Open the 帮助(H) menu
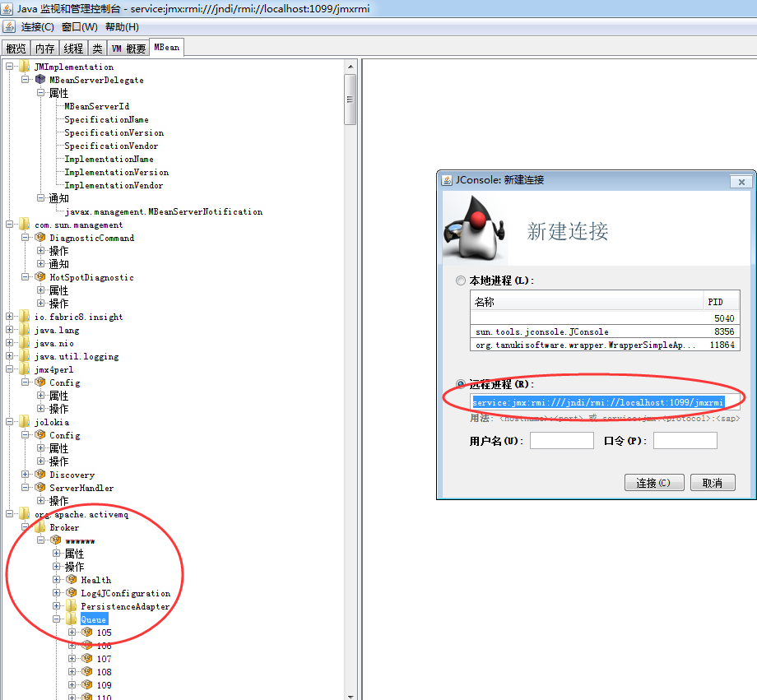 [122, 27]
